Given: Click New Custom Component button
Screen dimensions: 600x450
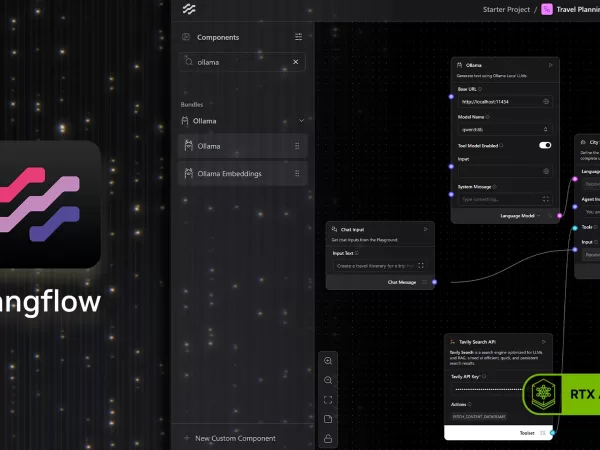Looking at the screenshot, I should coord(235,439).
